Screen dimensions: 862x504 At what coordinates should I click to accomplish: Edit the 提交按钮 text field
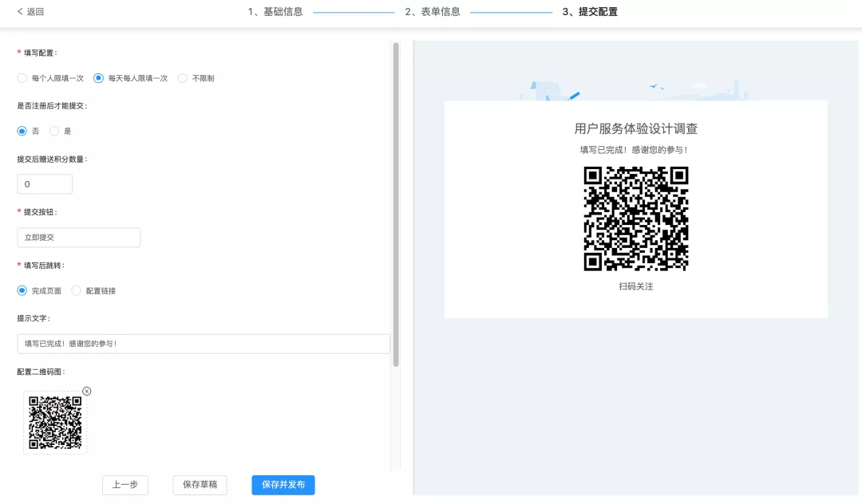(78, 237)
